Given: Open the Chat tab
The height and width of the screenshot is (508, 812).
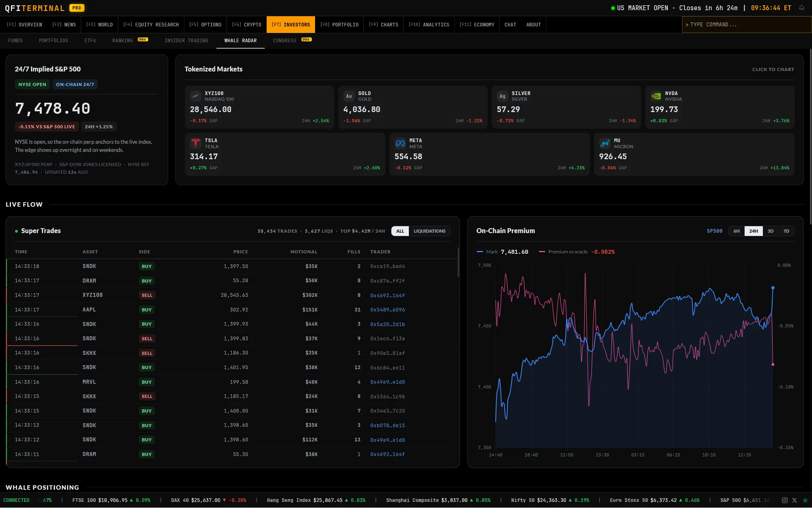Looking at the screenshot, I should tap(510, 25).
